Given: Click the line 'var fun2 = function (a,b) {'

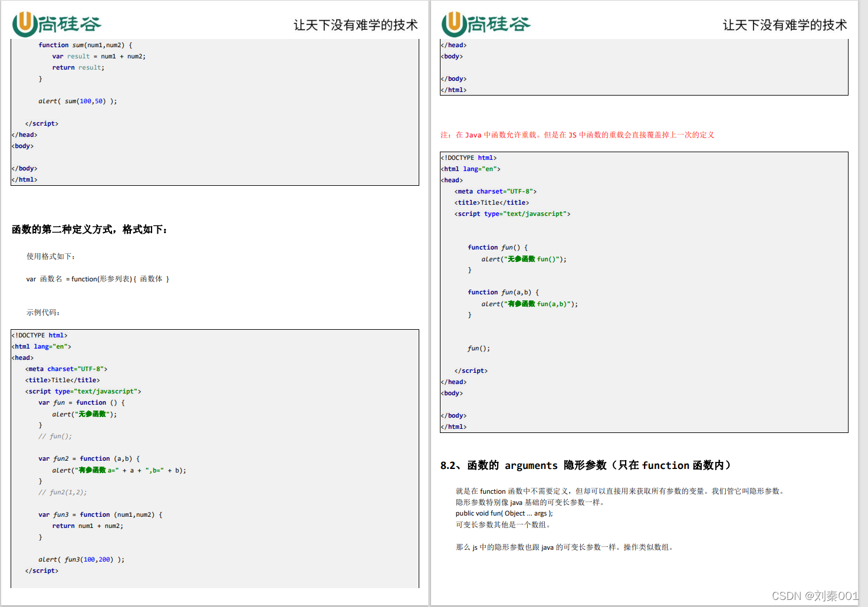Looking at the screenshot, I should [89, 458].
